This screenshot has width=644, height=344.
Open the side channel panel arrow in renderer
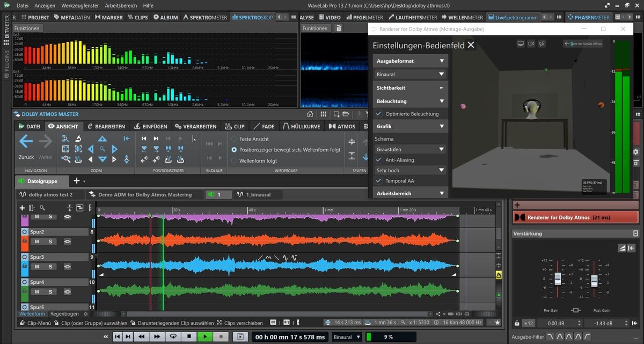click(x=582, y=43)
